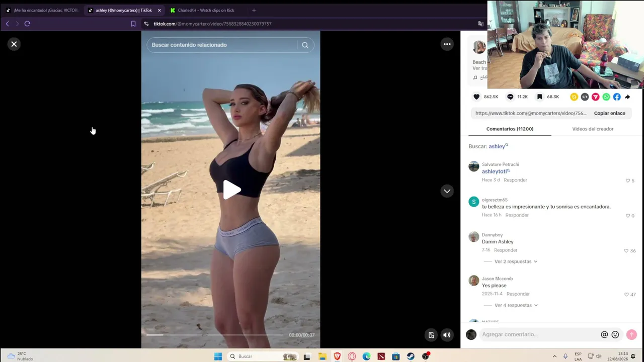Switch to the ashley TikTok browser tab
Screen dimensions: 644x362
pyautogui.click(x=121, y=10)
